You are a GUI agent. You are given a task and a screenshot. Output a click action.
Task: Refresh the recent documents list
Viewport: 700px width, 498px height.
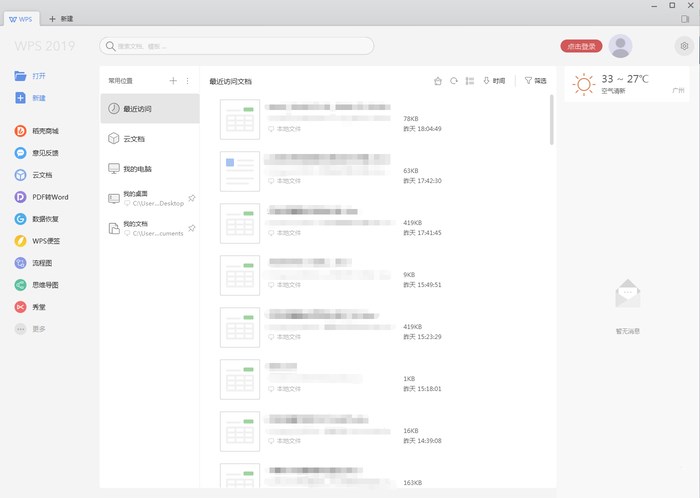click(454, 81)
